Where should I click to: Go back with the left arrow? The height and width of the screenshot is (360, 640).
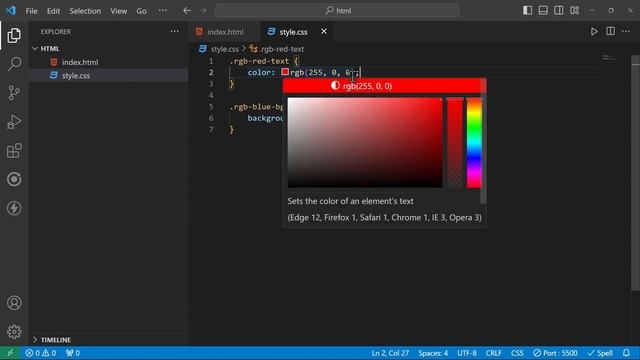[187, 11]
